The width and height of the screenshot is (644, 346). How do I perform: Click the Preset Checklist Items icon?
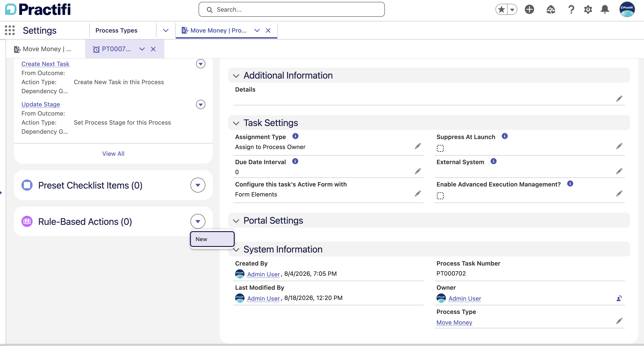click(x=27, y=185)
